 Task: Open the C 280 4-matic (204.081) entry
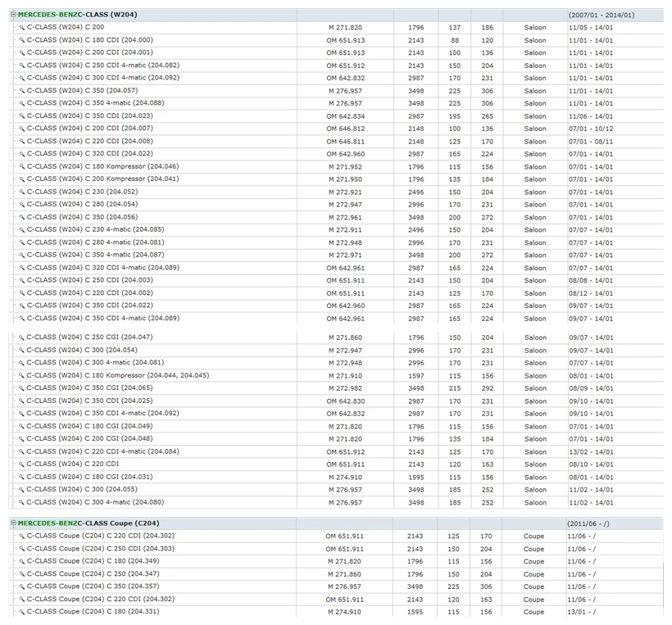[x=96, y=242]
